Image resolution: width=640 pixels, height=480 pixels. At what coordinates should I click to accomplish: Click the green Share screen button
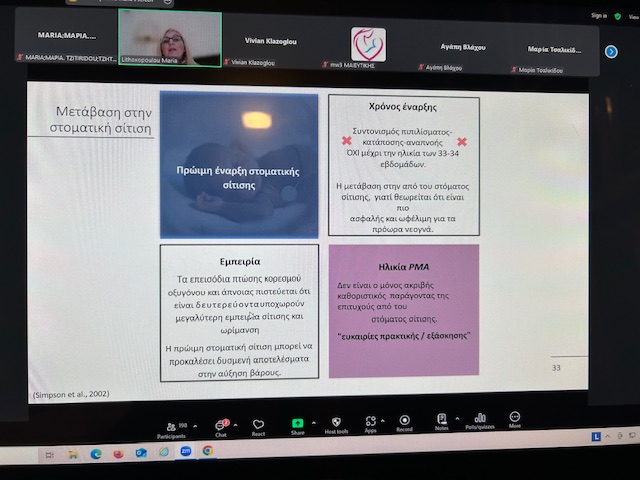297,425
